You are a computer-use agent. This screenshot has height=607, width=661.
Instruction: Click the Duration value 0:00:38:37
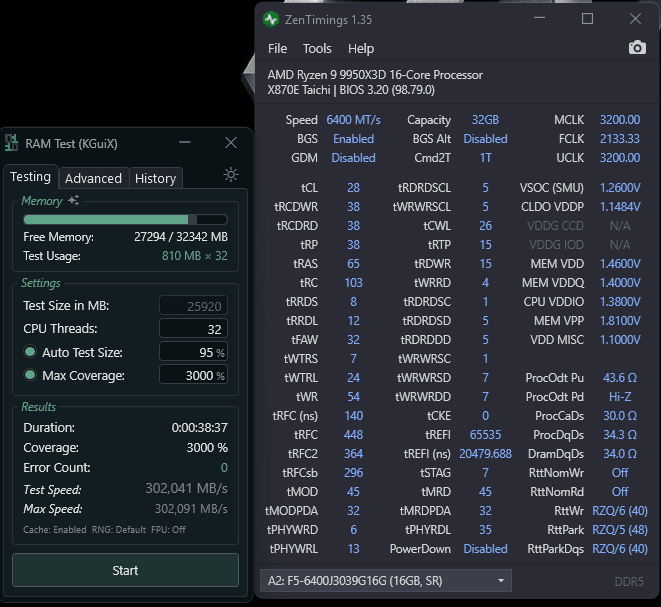pyautogui.click(x=199, y=428)
